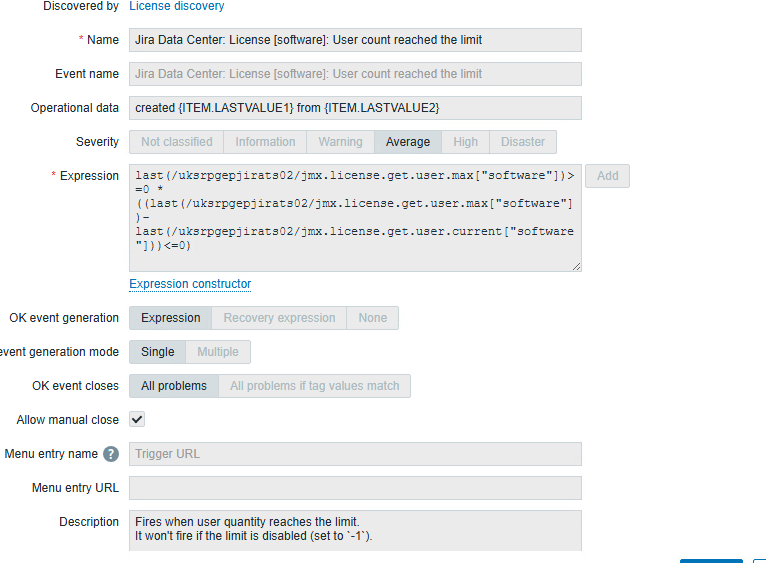Image resolution: width=766 pixels, height=563 pixels.
Task: Select All problems if tag values match
Action: coord(314,386)
